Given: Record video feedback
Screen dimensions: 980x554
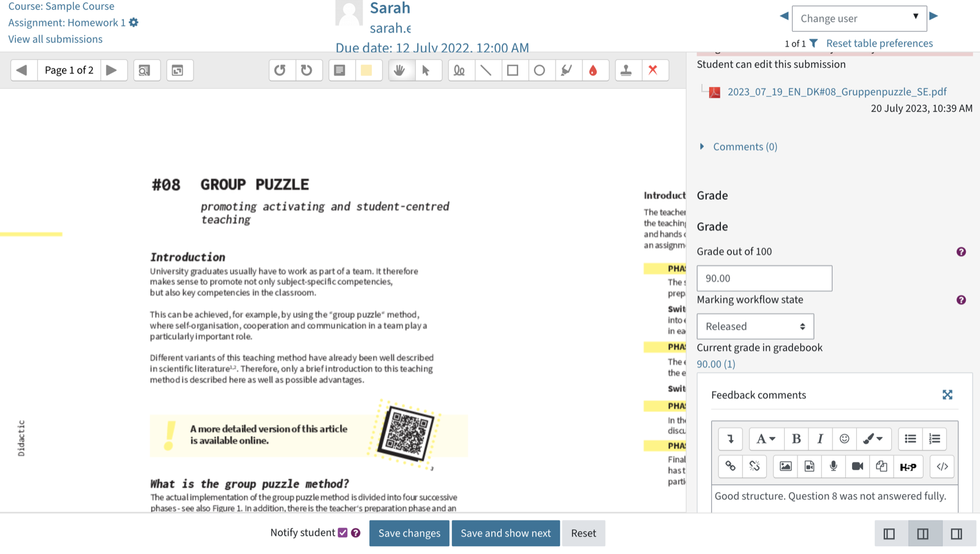Looking at the screenshot, I should pos(858,466).
